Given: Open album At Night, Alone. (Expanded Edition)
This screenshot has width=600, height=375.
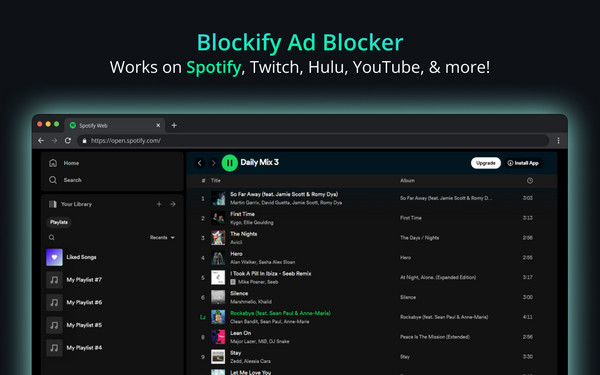Looking at the screenshot, I should 438,277.
